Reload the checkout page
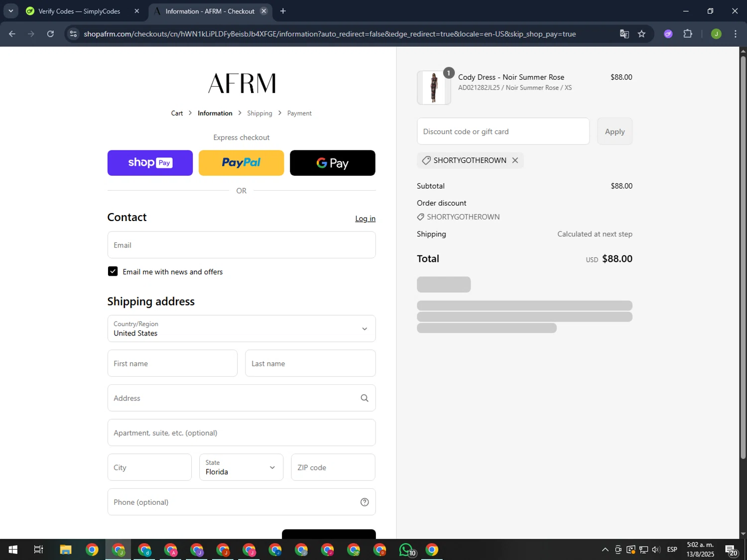 coord(50,34)
